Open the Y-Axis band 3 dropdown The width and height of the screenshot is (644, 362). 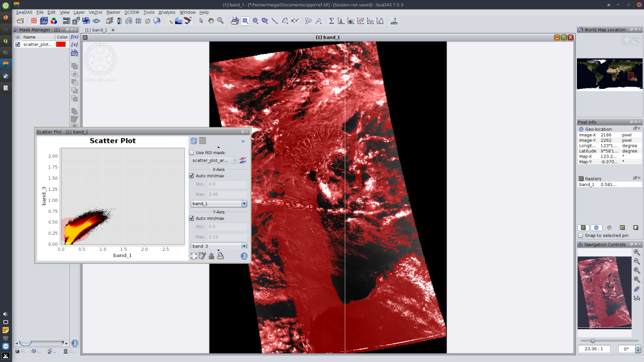[244, 246]
